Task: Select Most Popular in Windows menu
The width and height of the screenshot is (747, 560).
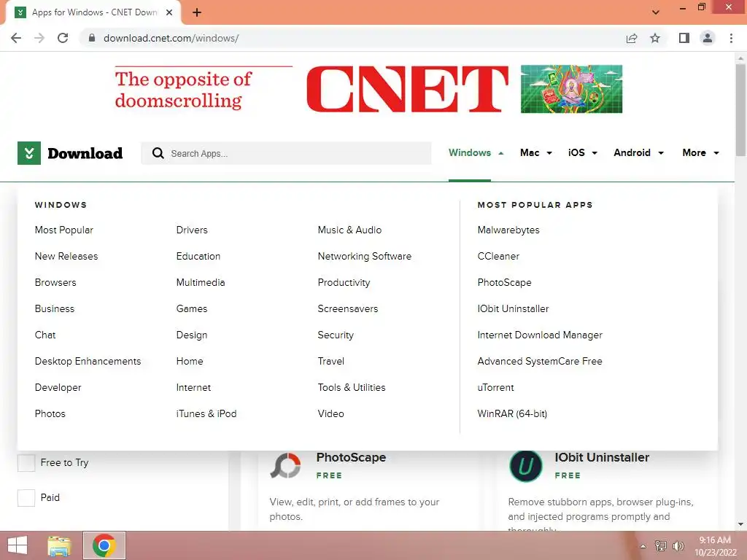Action: pos(64,230)
